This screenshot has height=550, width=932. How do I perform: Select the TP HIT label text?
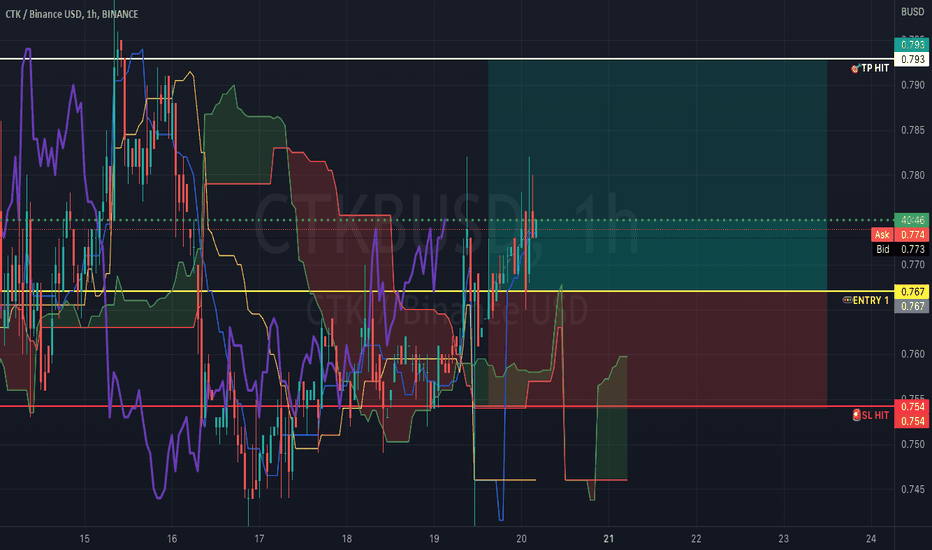point(875,68)
